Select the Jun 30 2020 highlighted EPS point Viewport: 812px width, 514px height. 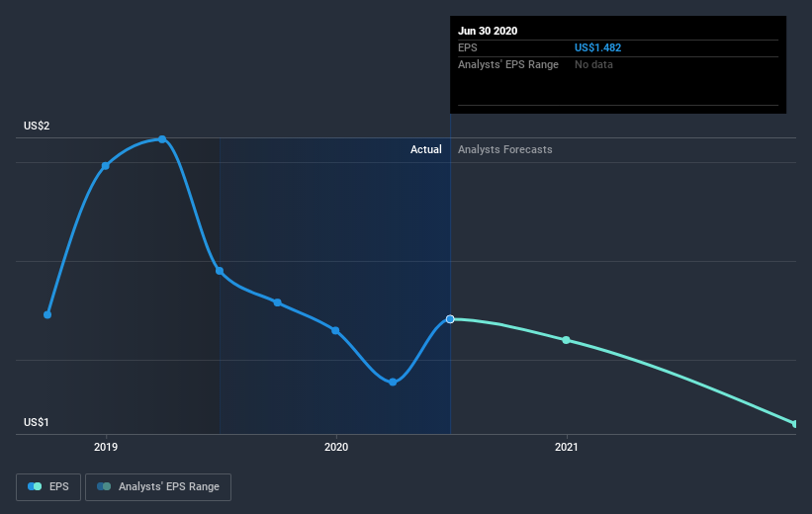pos(450,319)
